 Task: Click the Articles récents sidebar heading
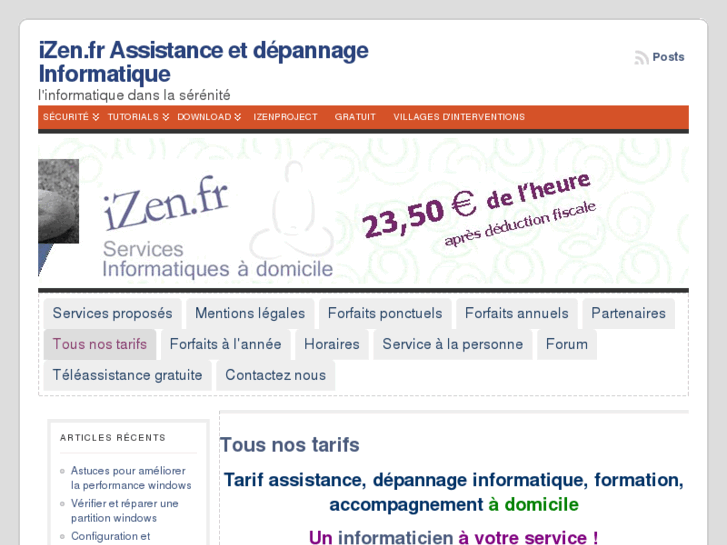point(113,438)
